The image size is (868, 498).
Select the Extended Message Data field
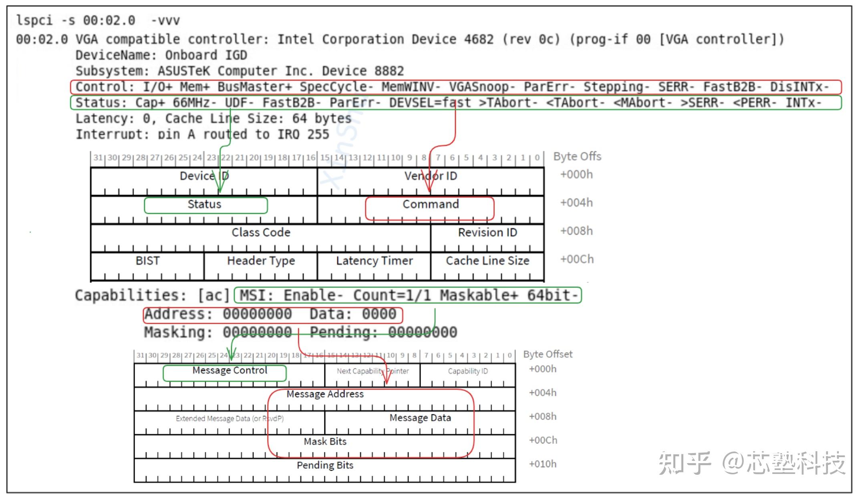230,418
